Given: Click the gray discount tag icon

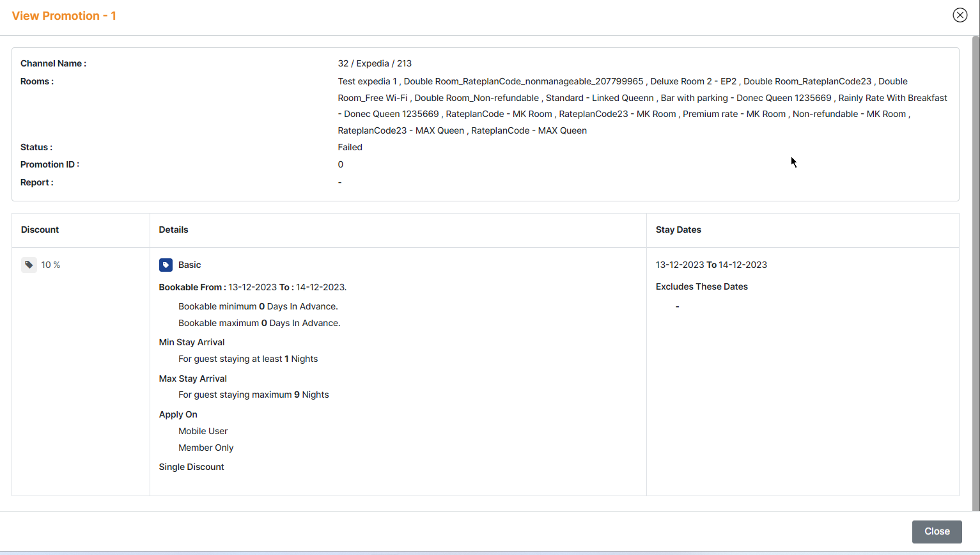Looking at the screenshot, I should coord(29,265).
